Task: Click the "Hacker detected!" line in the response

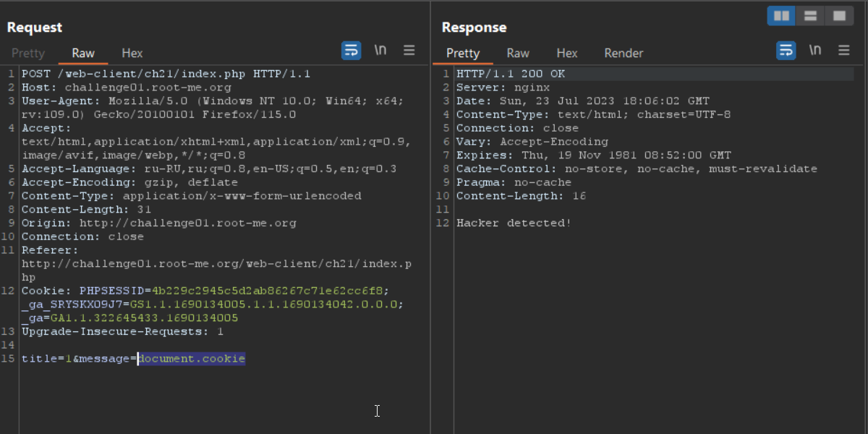Action: pyautogui.click(x=514, y=223)
